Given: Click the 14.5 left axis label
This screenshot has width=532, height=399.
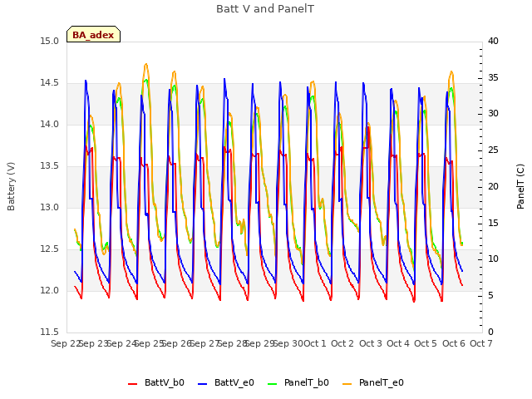Looking at the screenshot, I should 50,83.
